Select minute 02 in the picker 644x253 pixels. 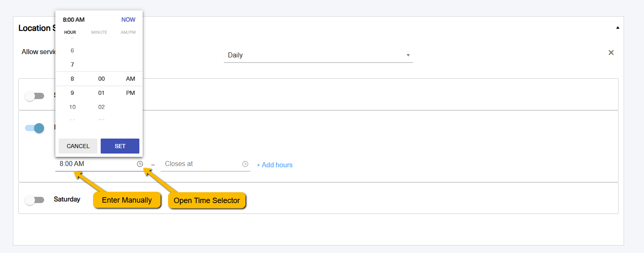click(x=102, y=107)
